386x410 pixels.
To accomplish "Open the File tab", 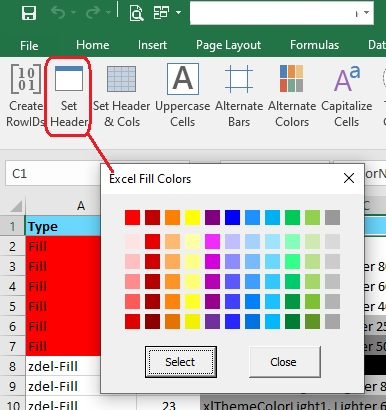I will (x=29, y=46).
